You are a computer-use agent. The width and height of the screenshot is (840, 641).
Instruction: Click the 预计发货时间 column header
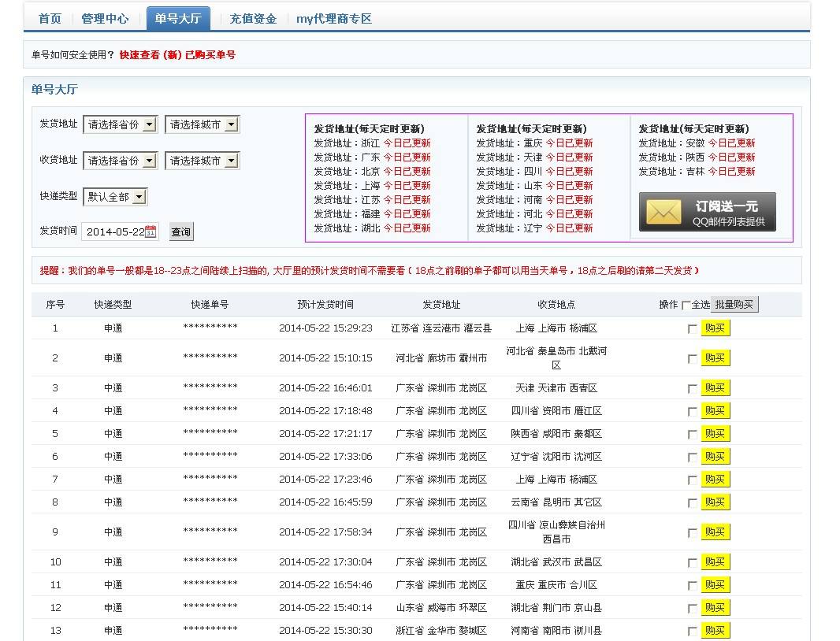point(325,305)
